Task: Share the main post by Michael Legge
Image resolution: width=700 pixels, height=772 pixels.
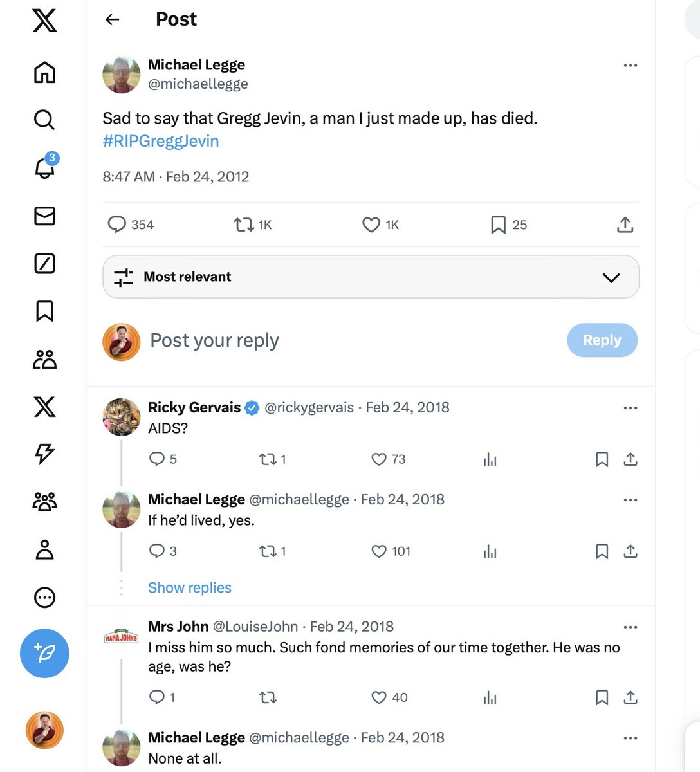Action: (625, 225)
